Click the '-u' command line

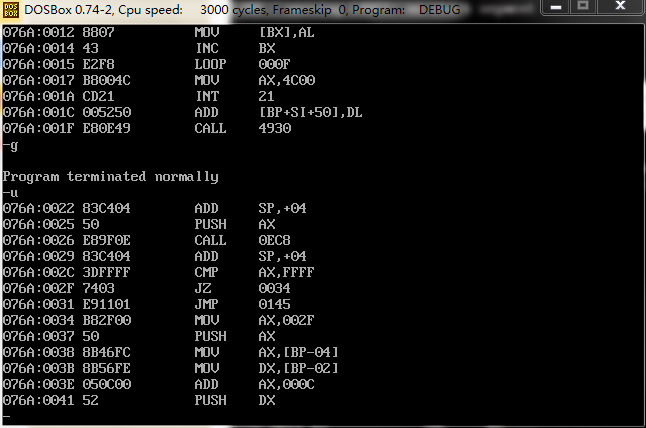[10, 193]
